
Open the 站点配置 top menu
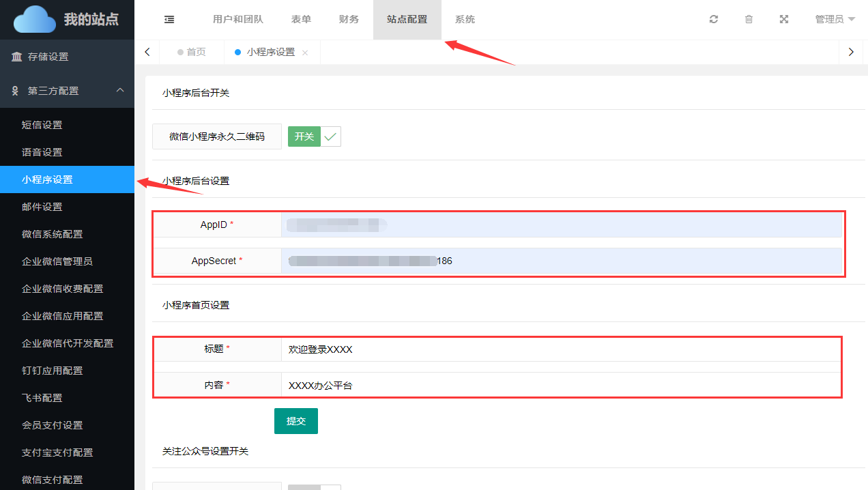(x=407, y=20)
